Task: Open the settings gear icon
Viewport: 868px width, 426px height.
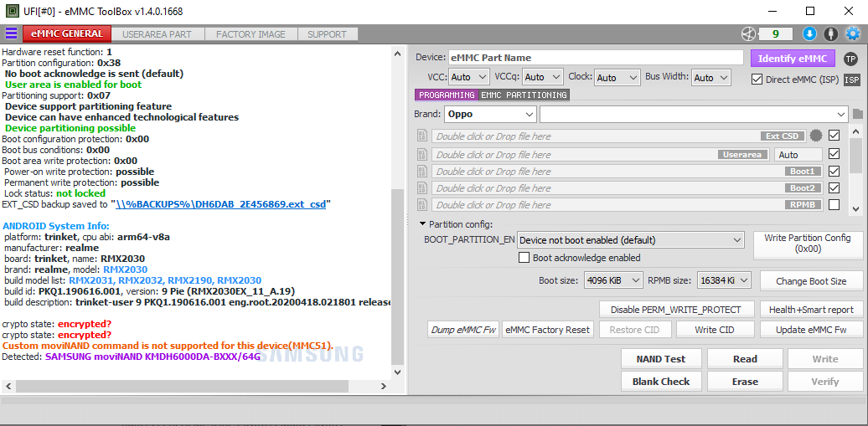Action: coord(853,33)
